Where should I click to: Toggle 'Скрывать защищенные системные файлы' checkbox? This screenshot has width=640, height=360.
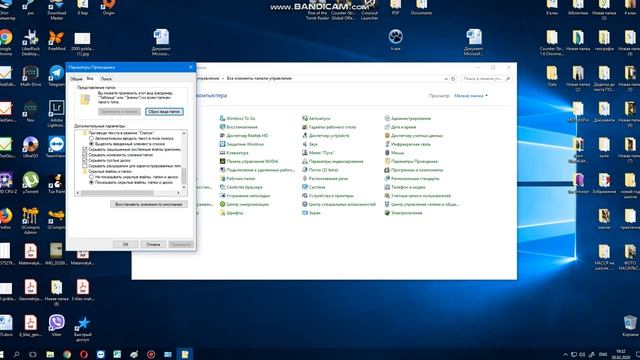85,149
